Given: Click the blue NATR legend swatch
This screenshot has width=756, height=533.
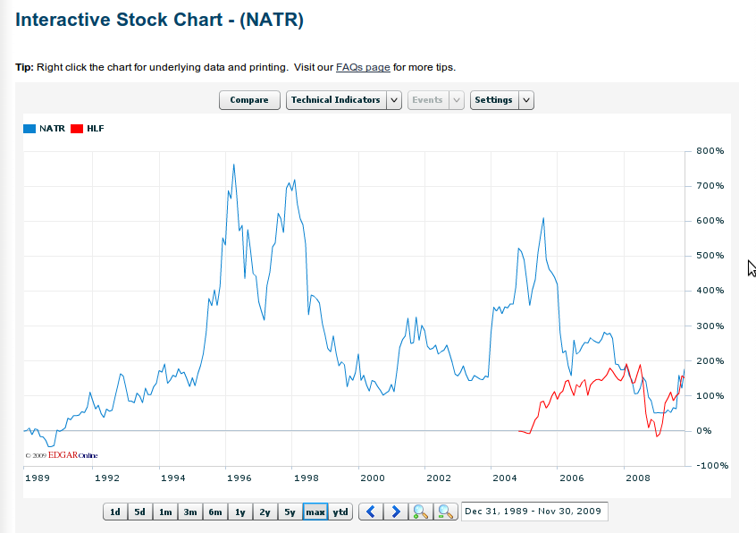Looking at the screenshot, I should tap(29, 129).
